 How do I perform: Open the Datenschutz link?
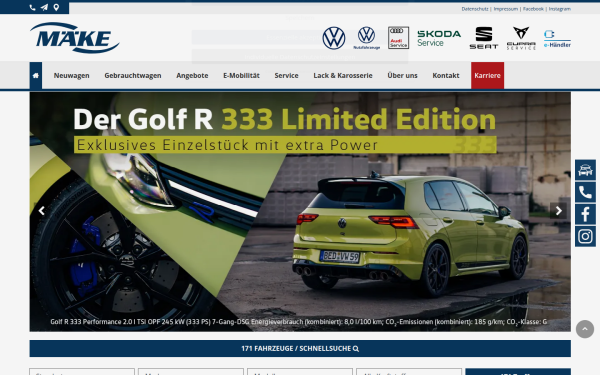(x=475, y=9)
